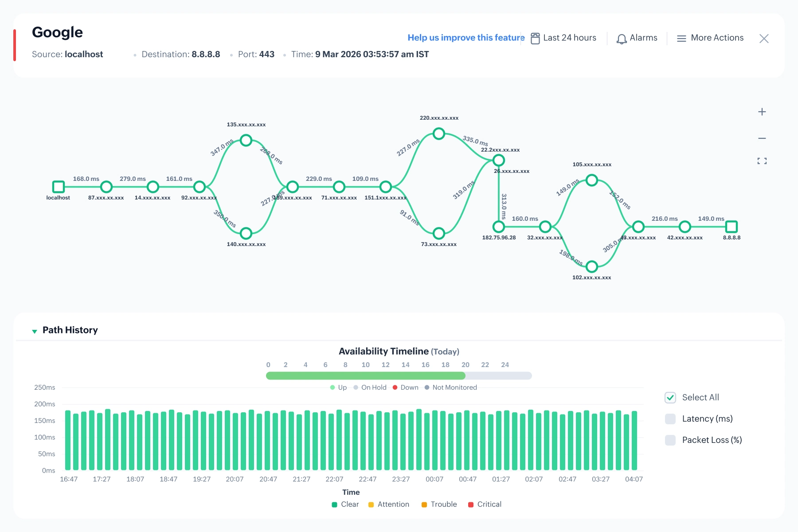This screenshot has height=532, width=798.
Task: Click the hamburger icon for More Actions
Action: [681, 39]
